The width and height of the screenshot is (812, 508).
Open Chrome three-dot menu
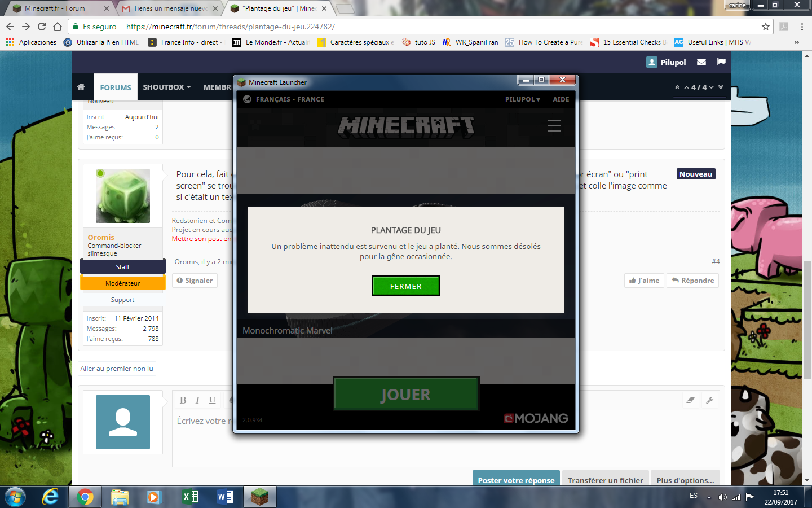(x=801, y=27)
